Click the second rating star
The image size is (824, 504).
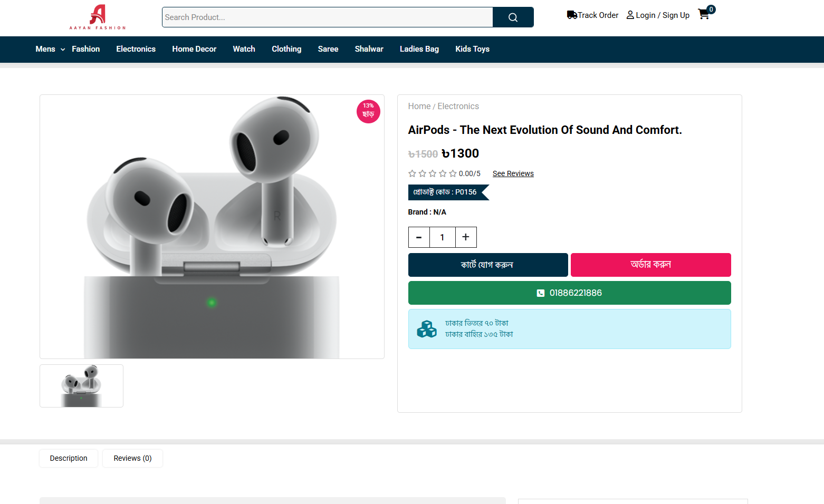click(x=422, y=173)
